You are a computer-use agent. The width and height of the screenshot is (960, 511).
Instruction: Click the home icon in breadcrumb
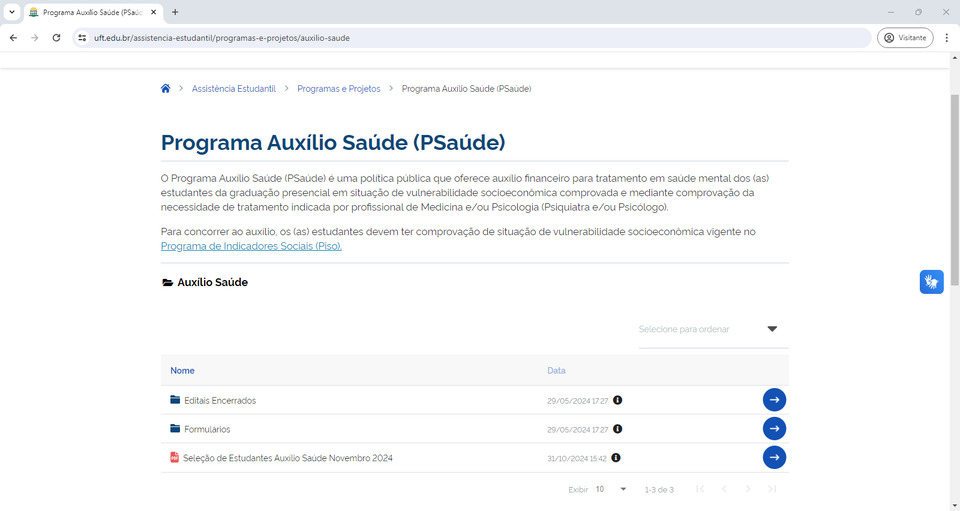[166, 89]
